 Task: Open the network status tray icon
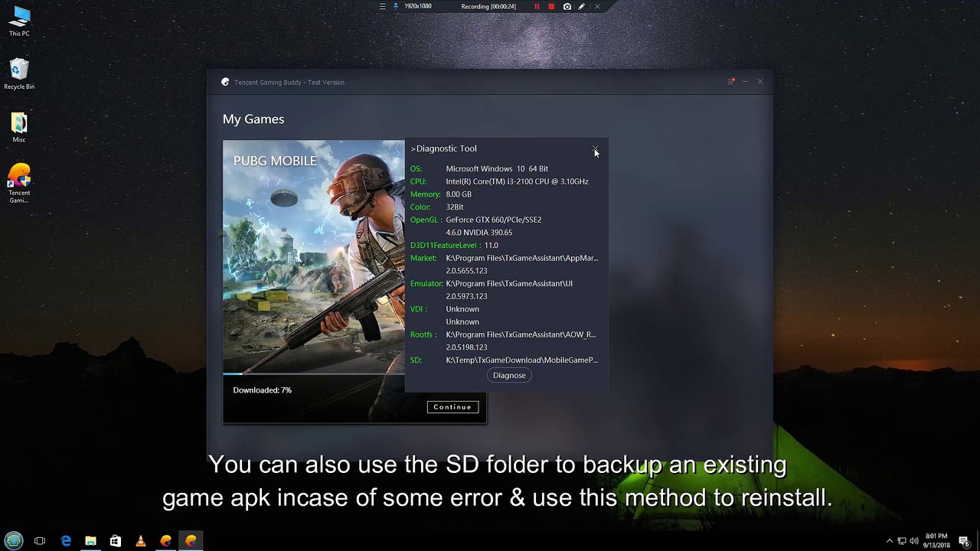902,541
